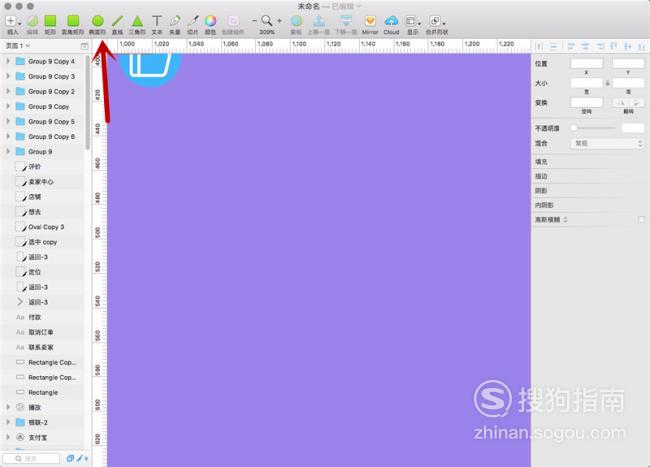Click the Mask (蒙板) toolbar icon

[x=296, y=24]
